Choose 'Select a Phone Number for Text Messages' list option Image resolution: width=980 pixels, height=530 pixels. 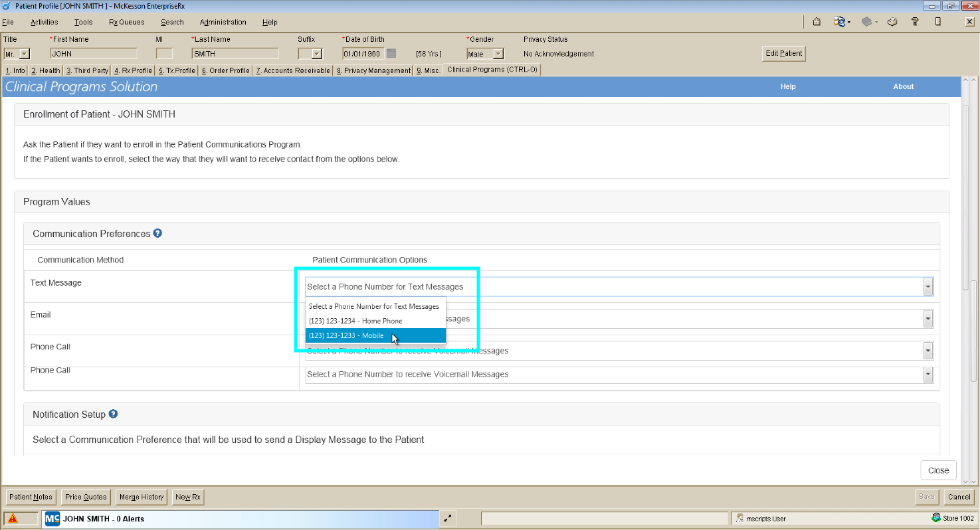pos(375,306)
